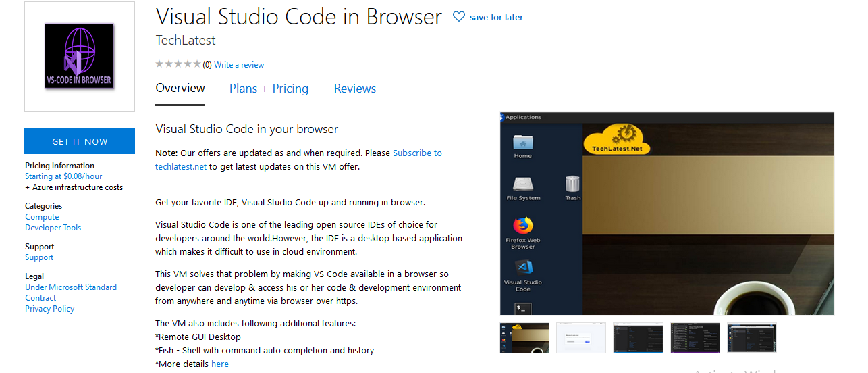Select the fifth dark editor thumbnail
Image resolution: width=868 pixels, height=373 pixels.
pos(752,338)
